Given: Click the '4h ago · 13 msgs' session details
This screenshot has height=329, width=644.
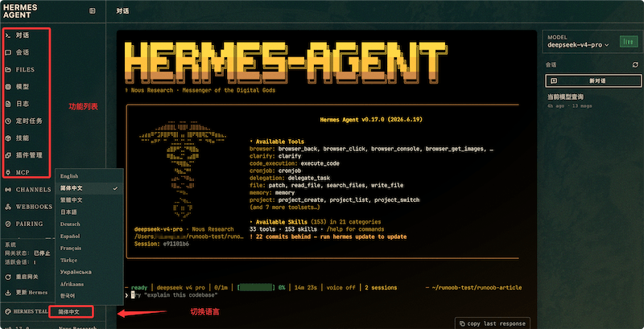Looking at the screenshot, I should click(x=570, y=106).
